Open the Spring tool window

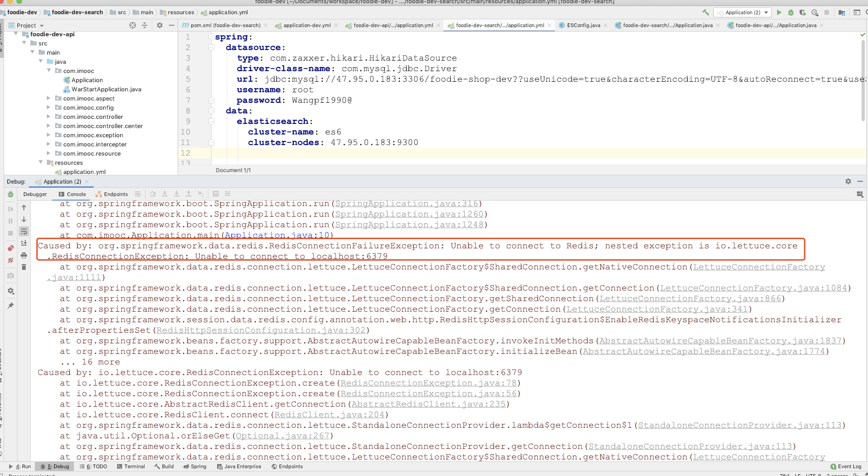(195, 466)
